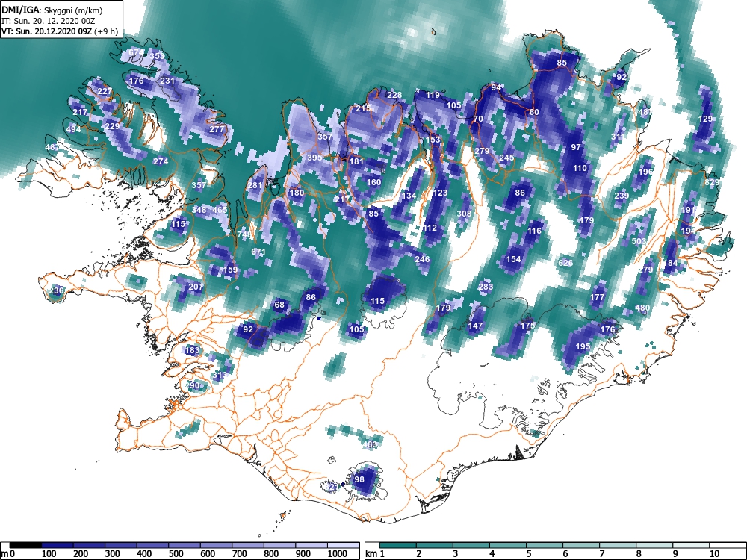Click the 'IT: Sun. 20. 12. 2020 00Z' line
The width and height of the screenshot is (747, 560).
click(48, 21)
